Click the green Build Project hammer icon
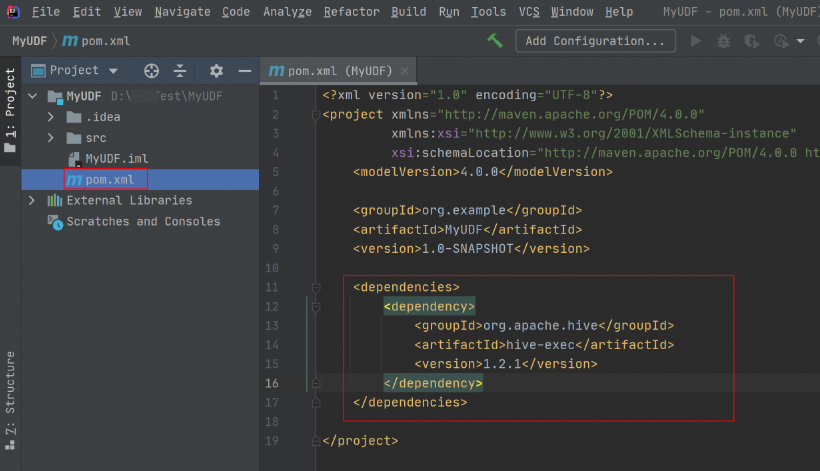Screen dimensions: 820x471 pyautogui.click(x=495, y=40)
